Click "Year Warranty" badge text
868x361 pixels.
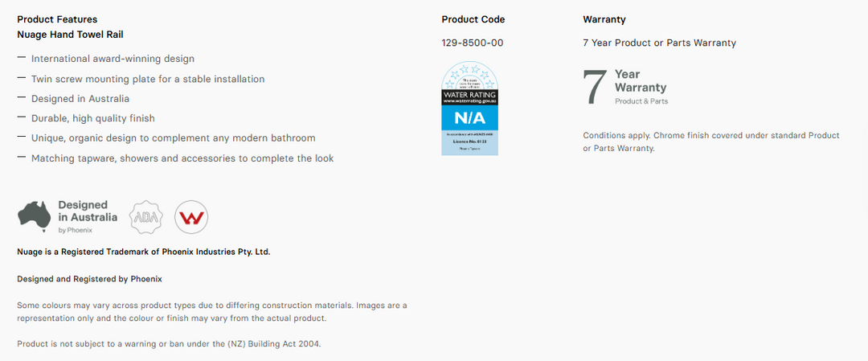(641, 81)
